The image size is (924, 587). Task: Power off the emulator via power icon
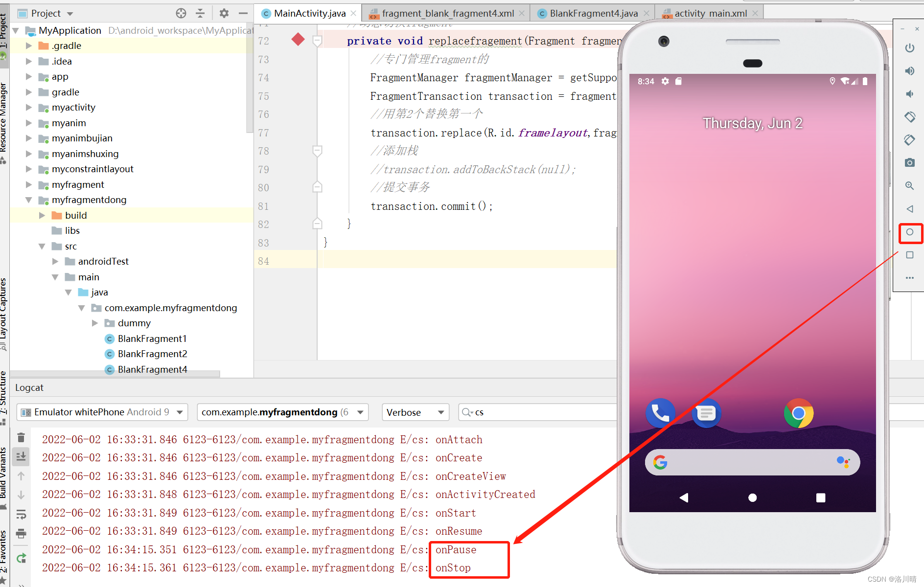(x=910, y=48)
